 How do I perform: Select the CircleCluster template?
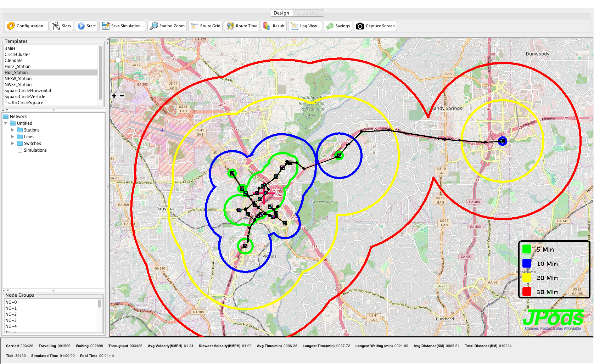pyautogui.click(x=17, y=55)
